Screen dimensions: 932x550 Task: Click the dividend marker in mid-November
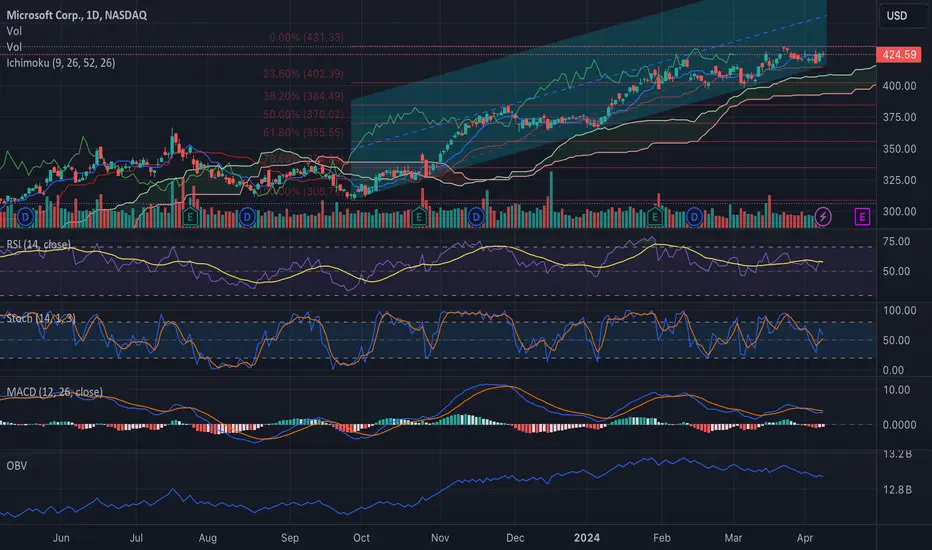pos(476,217)
